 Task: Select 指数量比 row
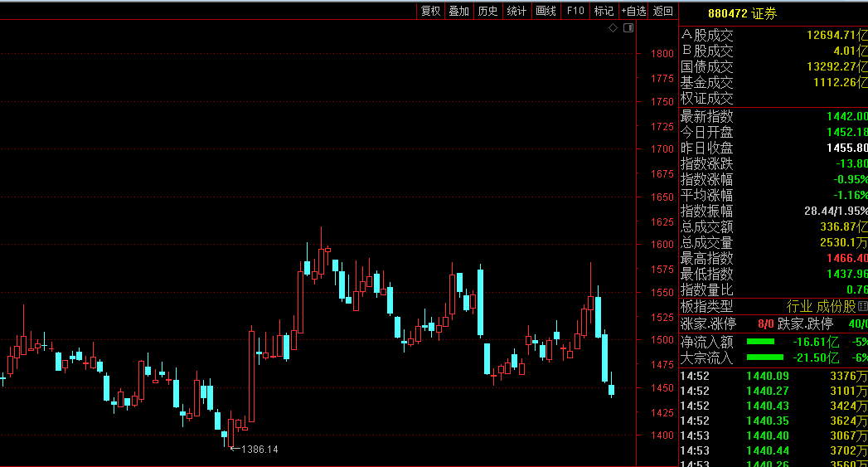(773, 289)
